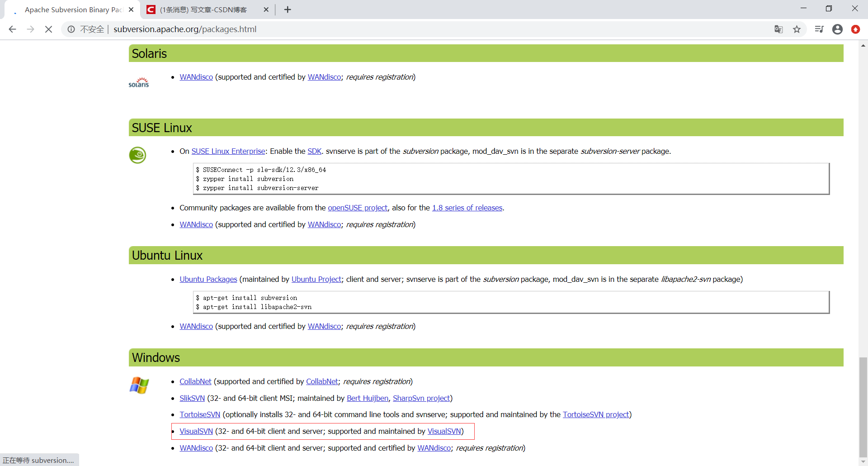Click the site security info icon showing 不安全
Image resolution: width=868 pixels, height=466 pixels.
click(x=71, y=29)
